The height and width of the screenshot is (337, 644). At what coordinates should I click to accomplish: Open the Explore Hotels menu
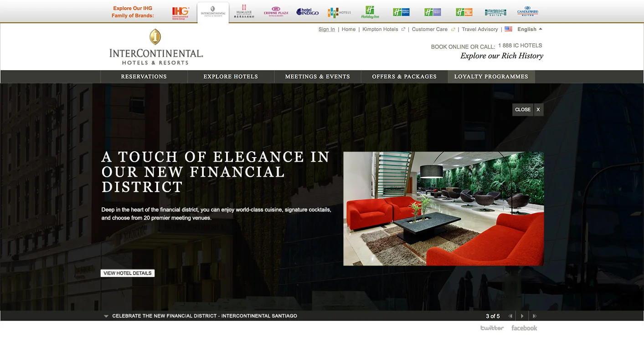pos(231,77)
